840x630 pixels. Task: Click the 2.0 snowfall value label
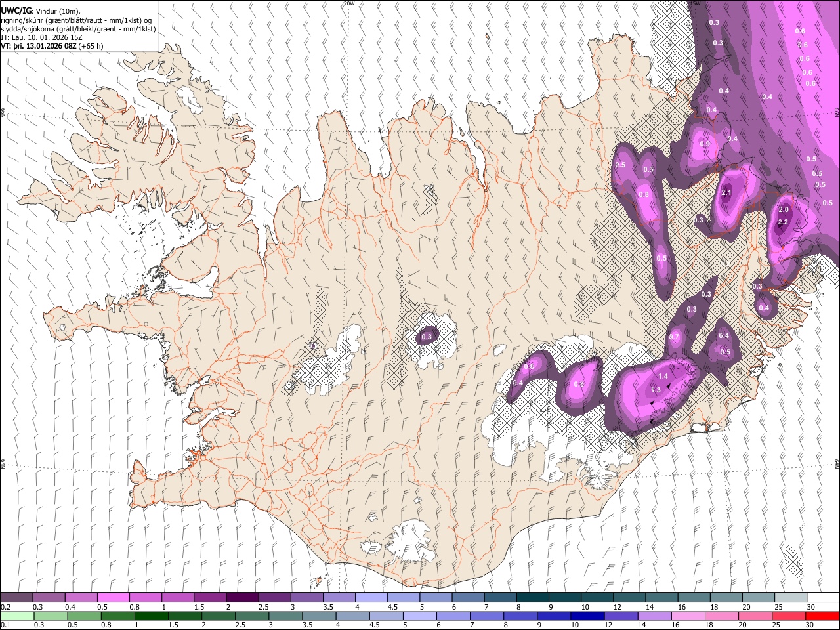click(783, 210)
